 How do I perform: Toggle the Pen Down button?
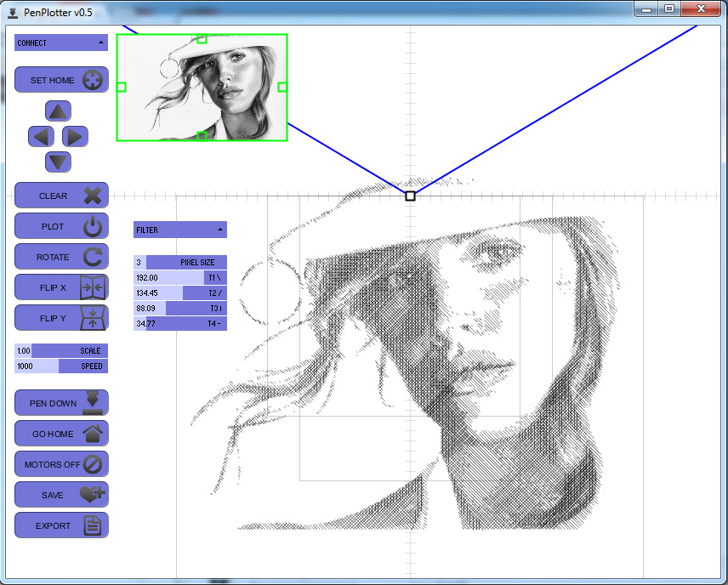tap(61, 403)
